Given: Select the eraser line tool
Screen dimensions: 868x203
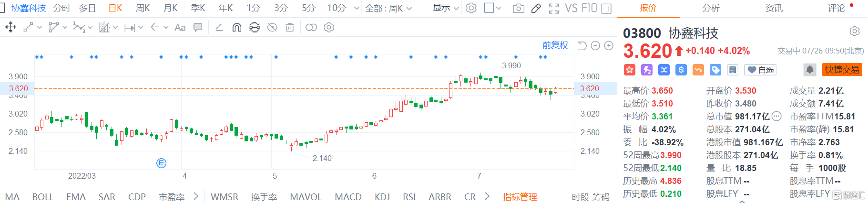Looking at the screenshot, I should coord(219,27).
